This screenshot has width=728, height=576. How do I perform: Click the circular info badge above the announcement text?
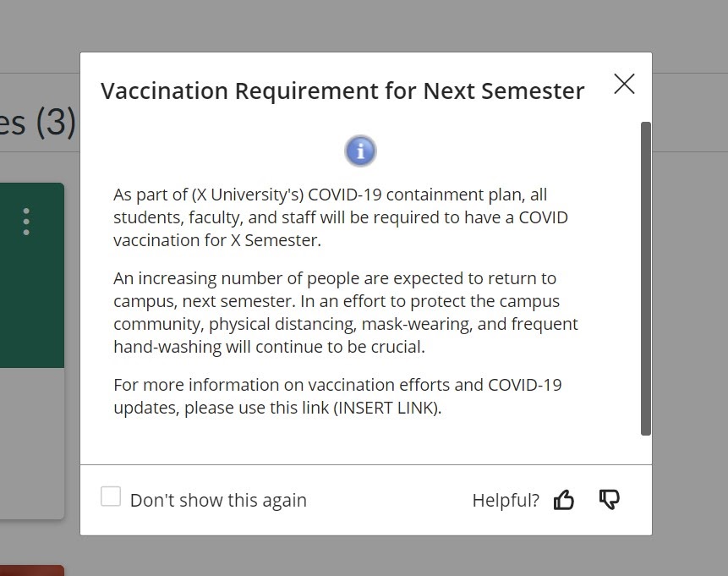point(360,150)
